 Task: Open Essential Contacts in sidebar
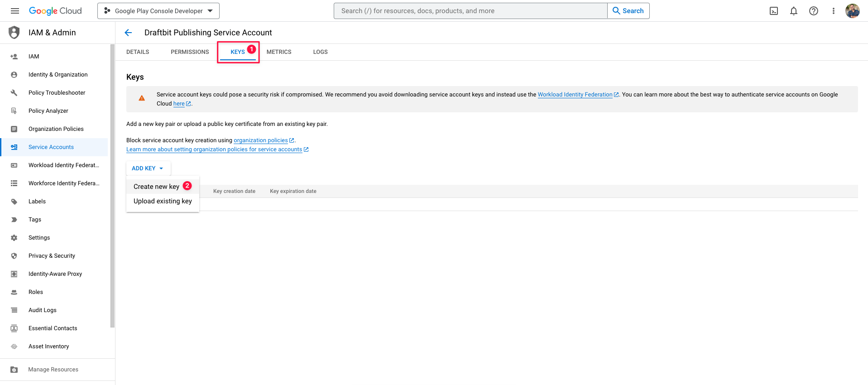[54, 328]
